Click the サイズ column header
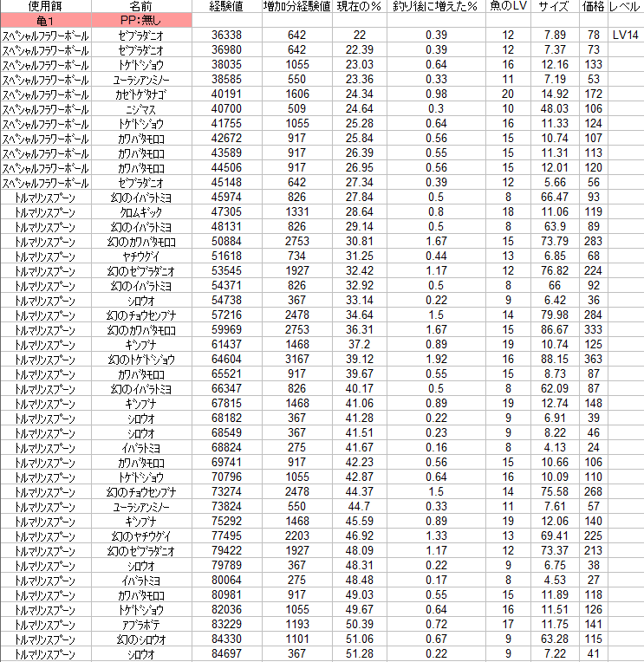 coord(555,6)
